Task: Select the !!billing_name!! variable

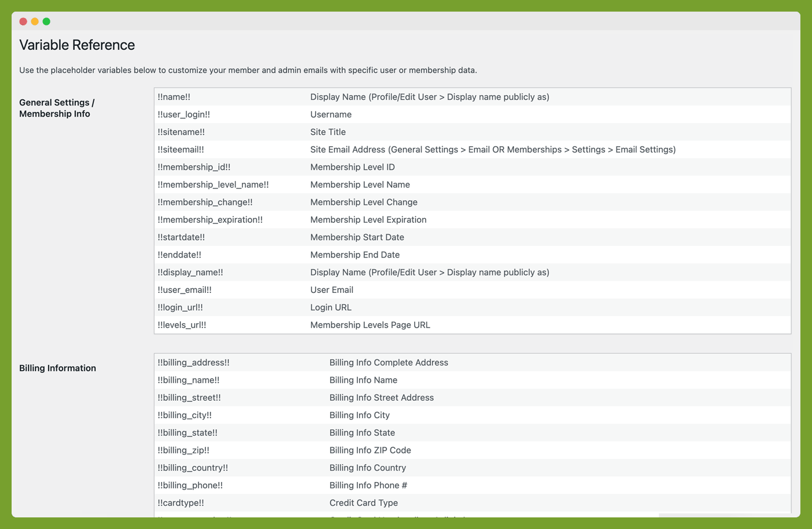Action: [x=188, y=380]
